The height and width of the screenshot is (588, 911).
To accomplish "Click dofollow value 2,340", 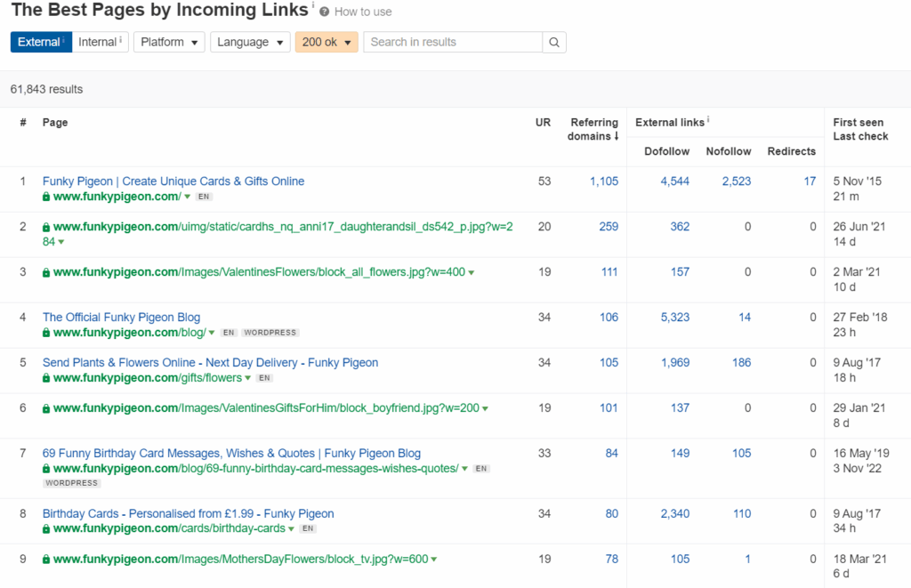I will click(x=675, y=513).
